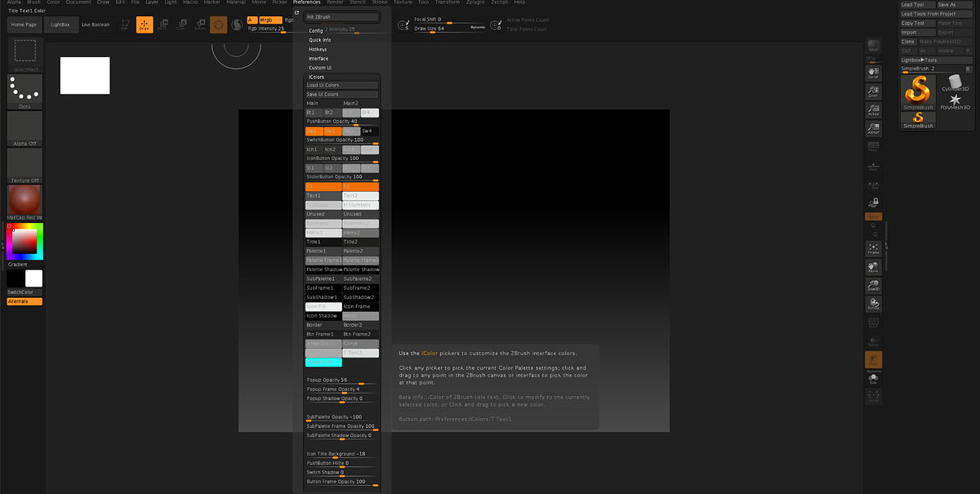The height and width of the screenshot is (494, 980).
Task: Toggle the Mrgb channel button
Action: click(x=269, y=20)
